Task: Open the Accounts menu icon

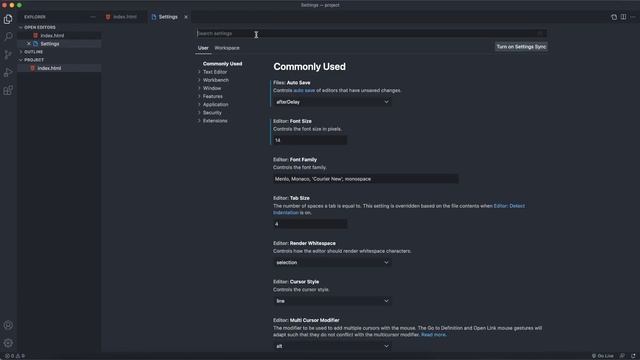Action: click(8, 325)
